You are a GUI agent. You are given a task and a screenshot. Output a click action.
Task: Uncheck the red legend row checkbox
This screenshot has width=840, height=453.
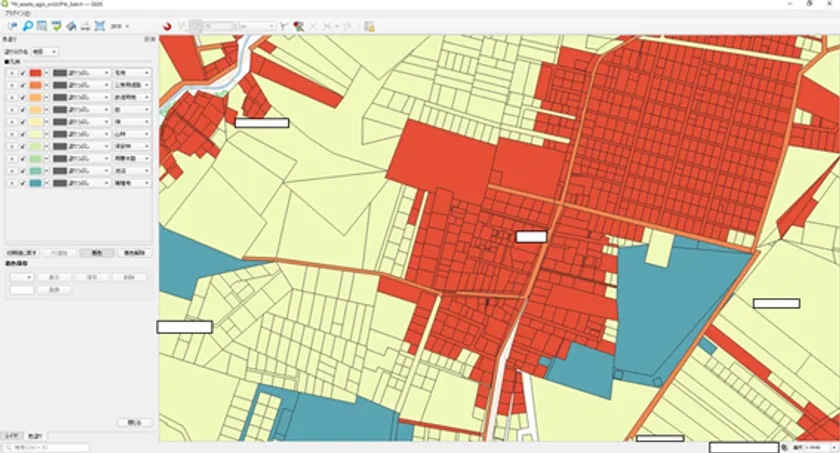coord(22,73)
